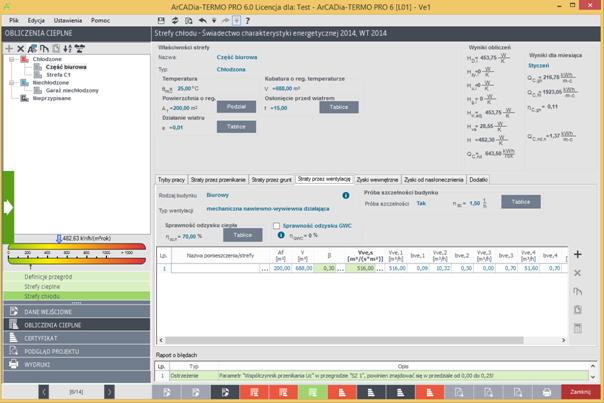
Task: Click the info icon next to Biurowy
Action: (x=346, y=195)
